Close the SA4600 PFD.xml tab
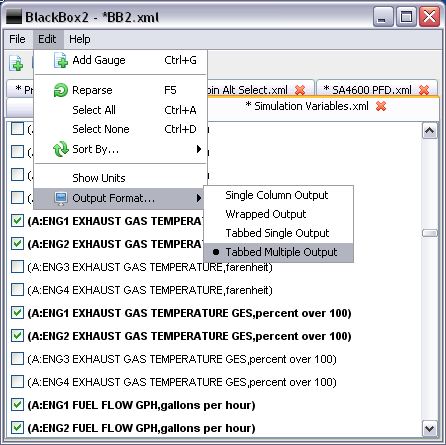Image resolution: width=446 pixels, height=445 pixels. coord(424,90)
